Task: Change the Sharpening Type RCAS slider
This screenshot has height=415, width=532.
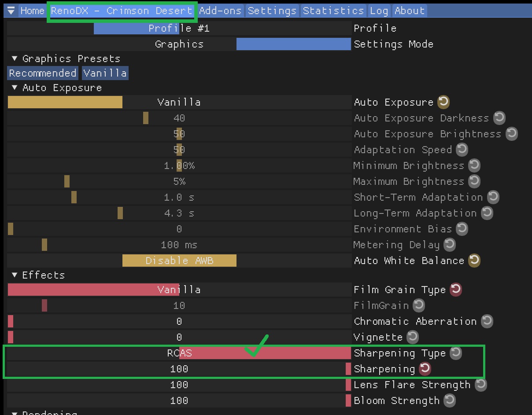Action: [x=179, y=353]
